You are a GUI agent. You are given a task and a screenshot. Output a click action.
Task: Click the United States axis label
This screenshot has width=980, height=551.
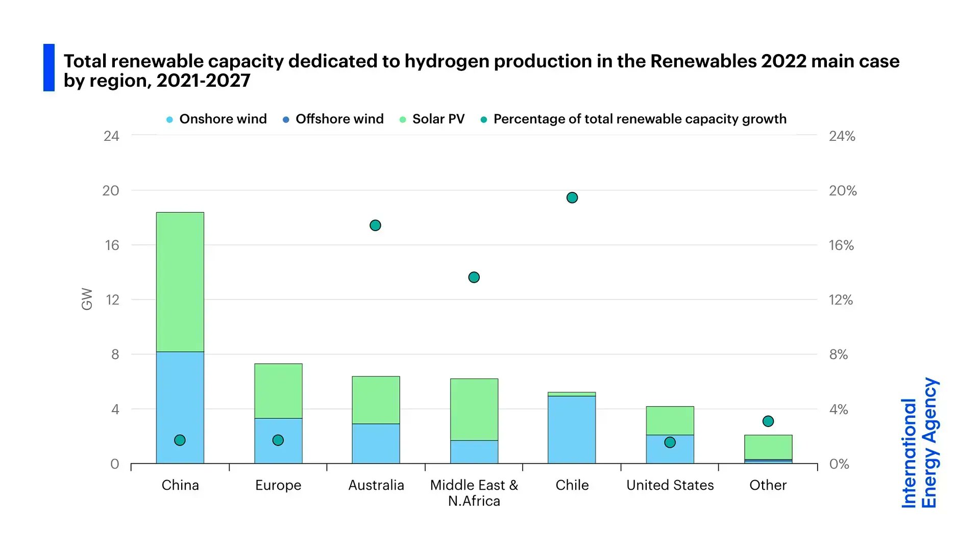(670, 485)
